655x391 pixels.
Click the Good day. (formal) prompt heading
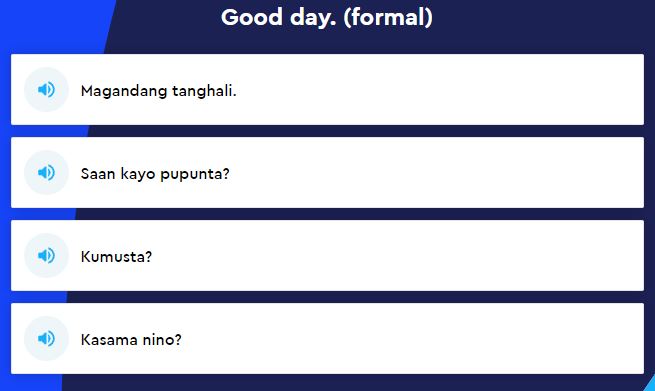click(327, 18)
